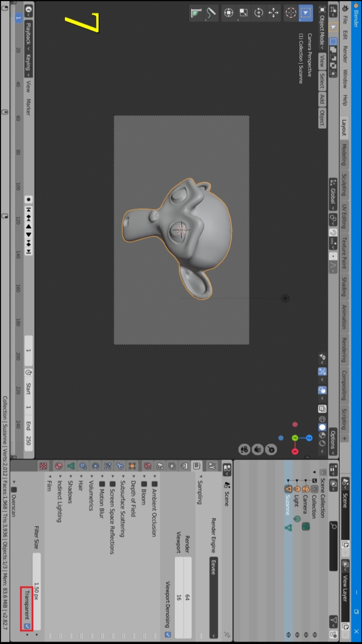
Task: Click the End frame field showing 250
Action: tap(29, 435)
